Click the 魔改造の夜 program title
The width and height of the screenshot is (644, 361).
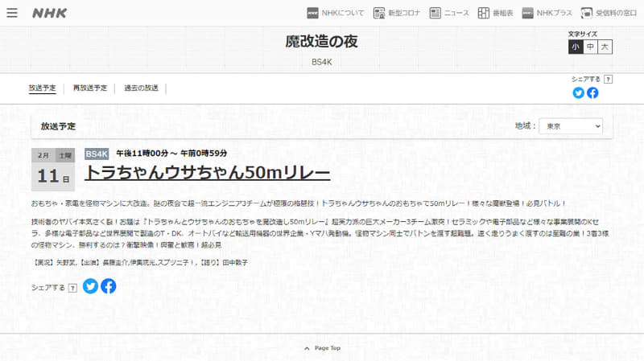tap(321, 42)
